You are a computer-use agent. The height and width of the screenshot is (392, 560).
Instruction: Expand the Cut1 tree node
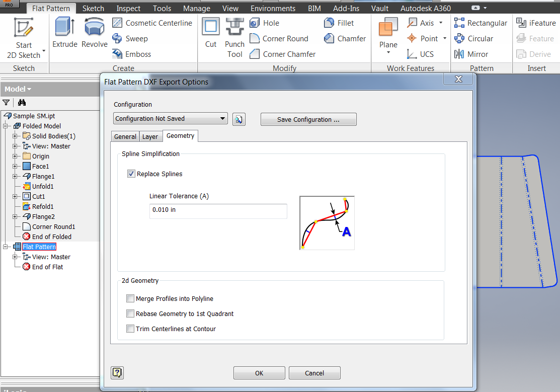point(15,197)
